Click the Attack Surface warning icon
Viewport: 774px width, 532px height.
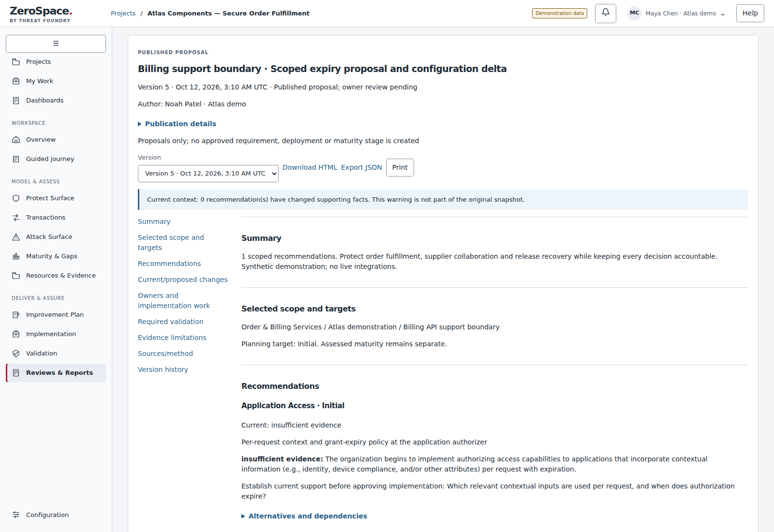16,237
